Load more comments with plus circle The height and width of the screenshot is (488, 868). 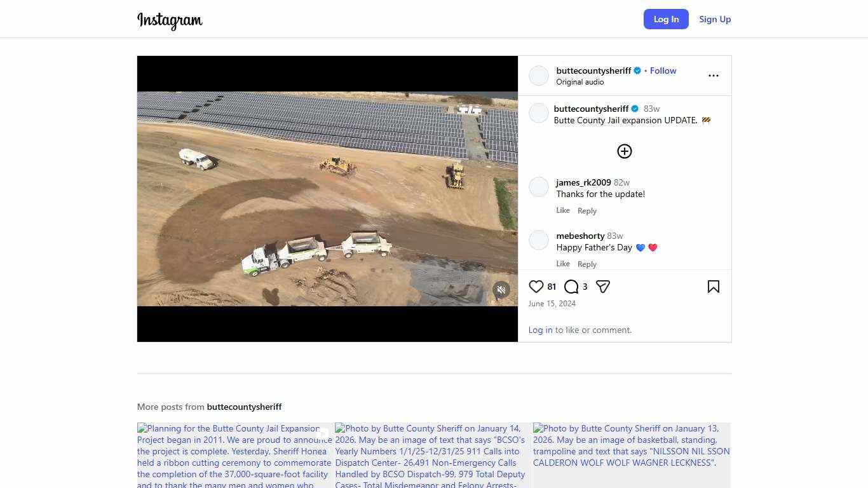(x=624, y=151)
